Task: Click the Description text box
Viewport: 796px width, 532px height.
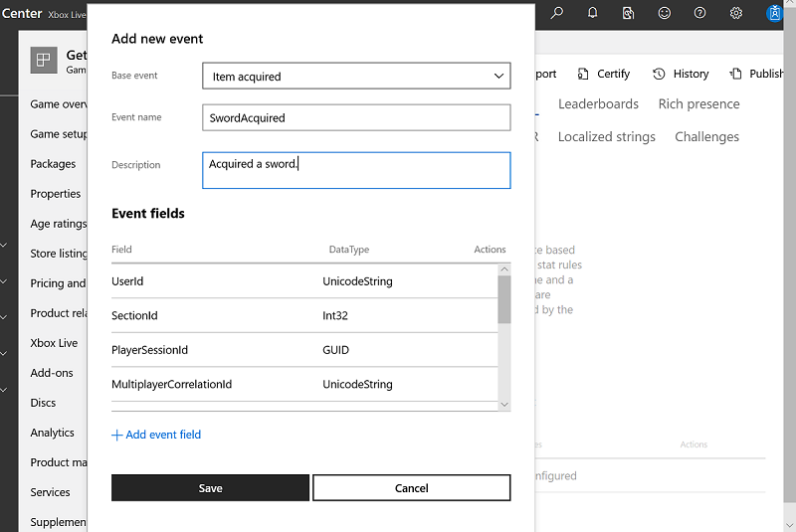Action: pos(356,170)
